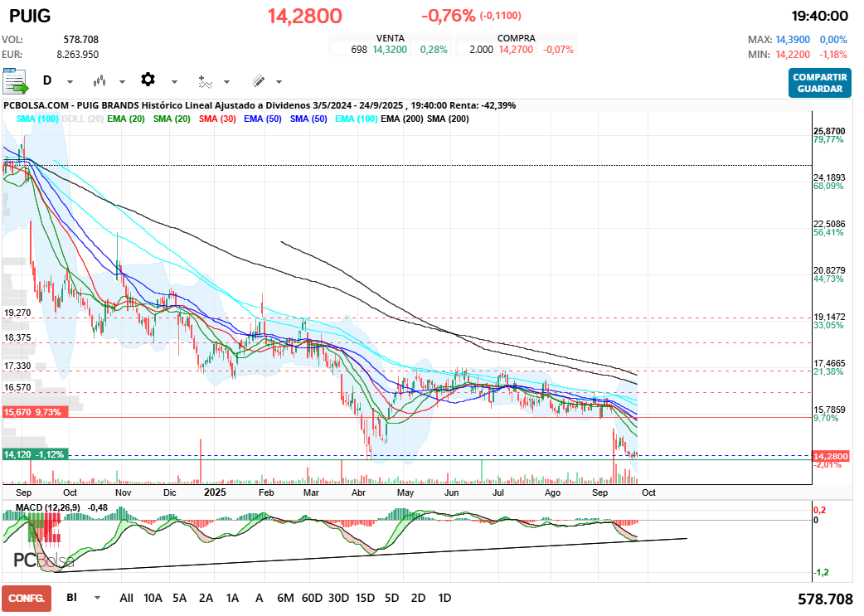
Task: Click the 18,375 level label
Action: [17, 337]
